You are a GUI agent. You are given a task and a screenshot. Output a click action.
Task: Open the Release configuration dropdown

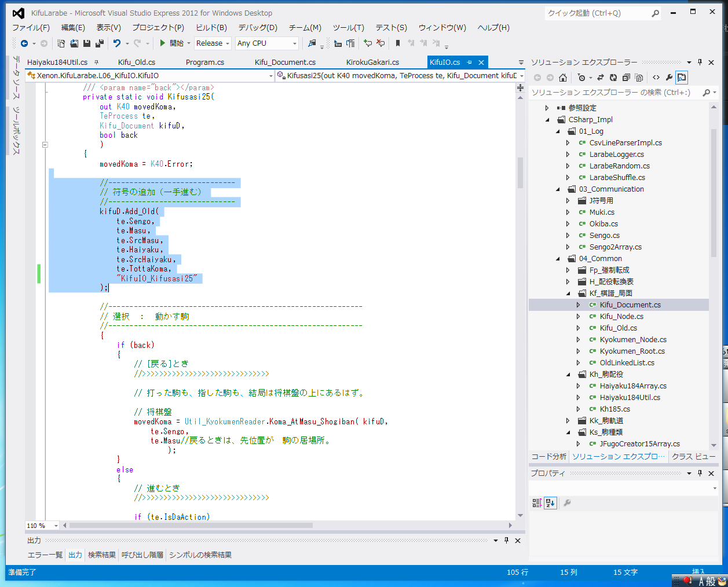pos(213,43)
